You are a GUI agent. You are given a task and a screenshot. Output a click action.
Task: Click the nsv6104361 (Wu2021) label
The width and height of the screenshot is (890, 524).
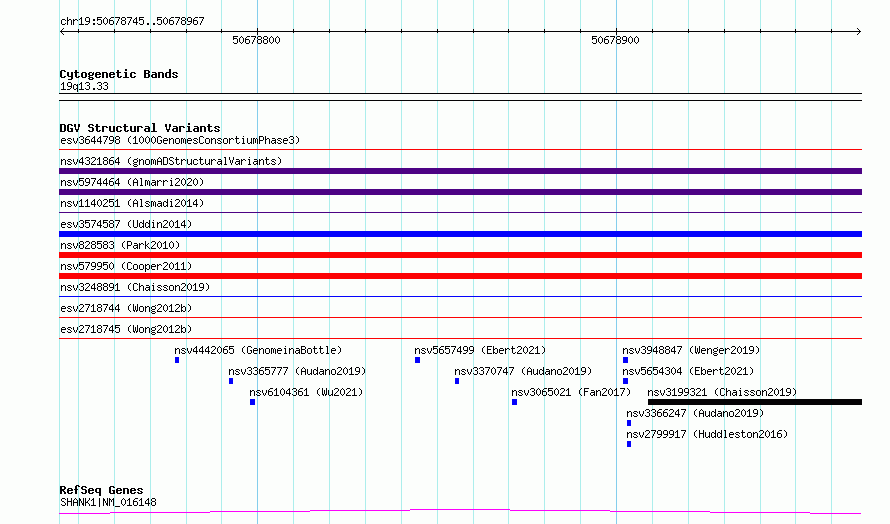tap(306, 392)
